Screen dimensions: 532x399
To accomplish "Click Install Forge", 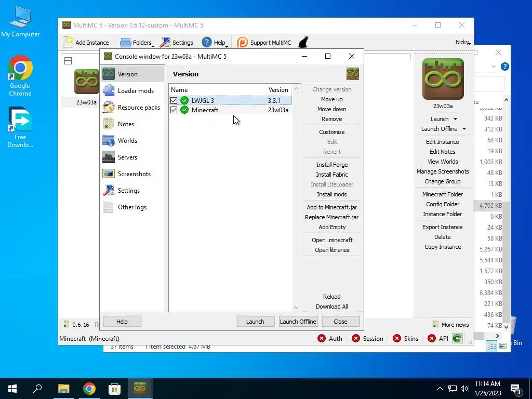I will click(x=332, y=165).
